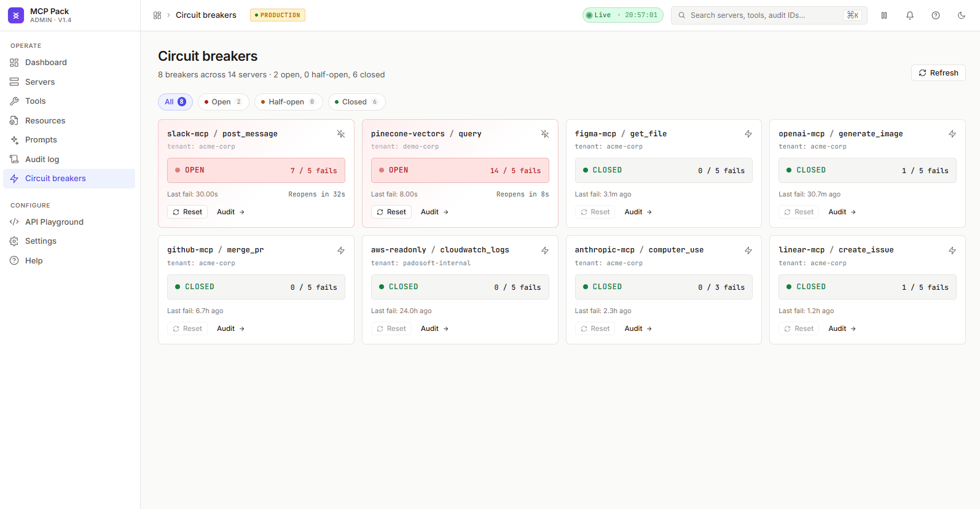Image resolution: width=980 pixels, height=509 pixels.
Task: Refresh the circuit breakers list
Action: pyautogui.click(x=938, y=73)
